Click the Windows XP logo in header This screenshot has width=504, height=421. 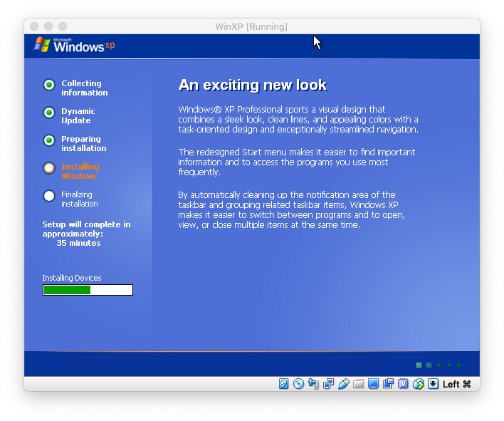pos(74,46)
